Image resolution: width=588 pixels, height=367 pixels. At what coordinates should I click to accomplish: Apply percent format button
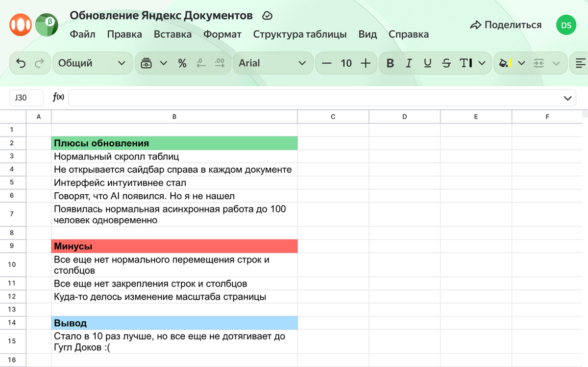(x=182, y=63)
